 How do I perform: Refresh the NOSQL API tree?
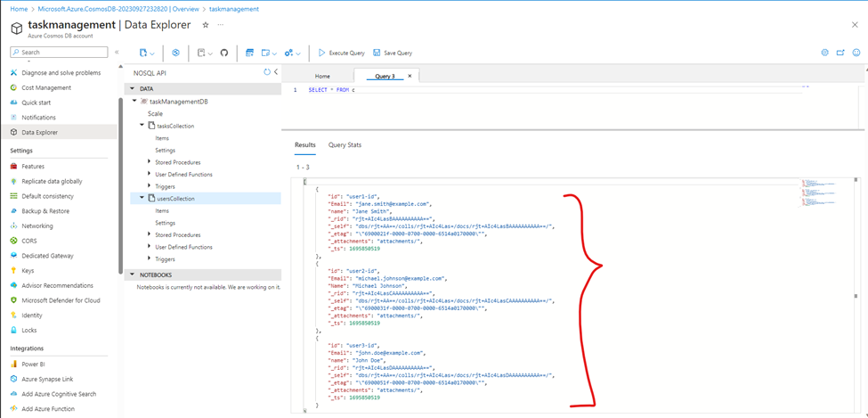point(267,72)
